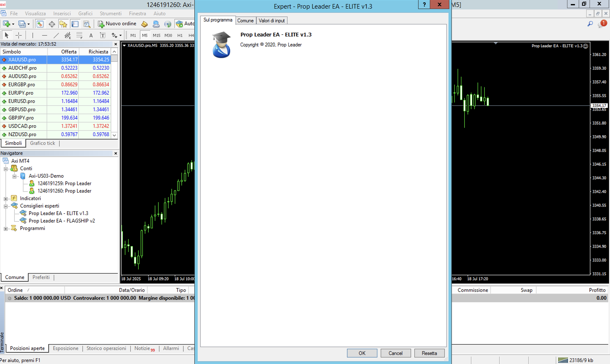The width and height of the screenshot is (610, 364).
Task: Toggle the Navigator folder-star icon
Action: pos(63,24)
